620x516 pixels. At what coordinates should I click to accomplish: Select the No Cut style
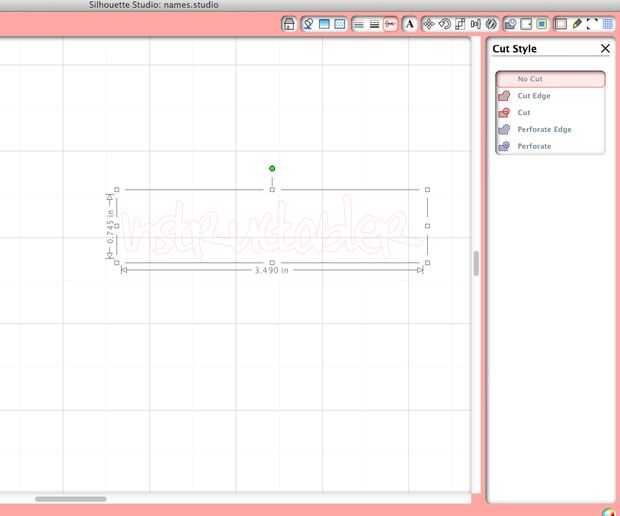tap(550, 79)
